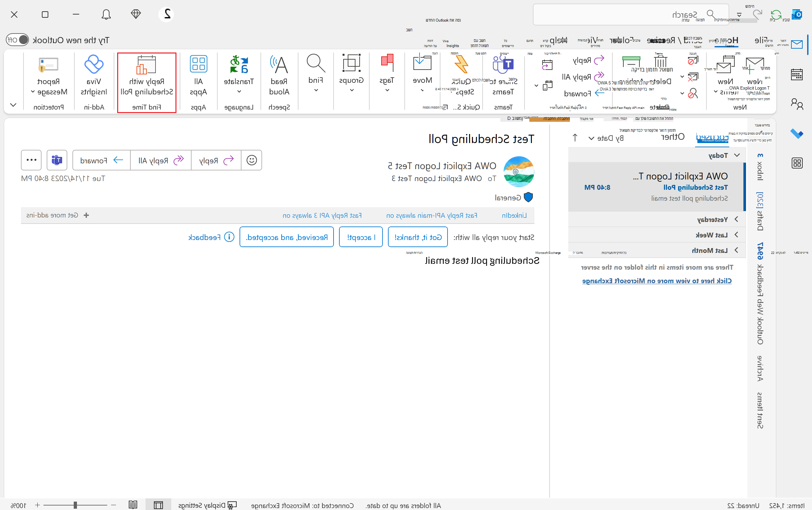Click the zoom slider handle in status bar
The height and width of the screenshot is (510, 812).
(75, 505)
